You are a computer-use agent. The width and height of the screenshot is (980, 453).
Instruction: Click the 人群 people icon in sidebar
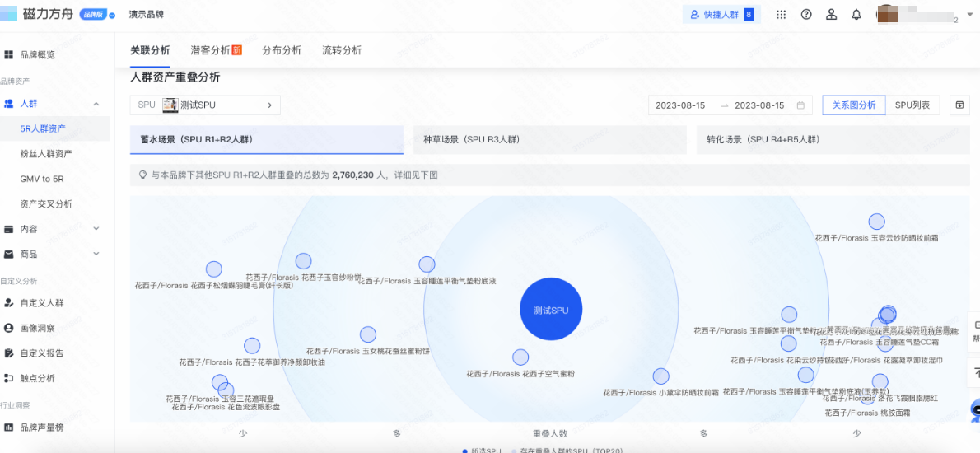click(9, 104)
